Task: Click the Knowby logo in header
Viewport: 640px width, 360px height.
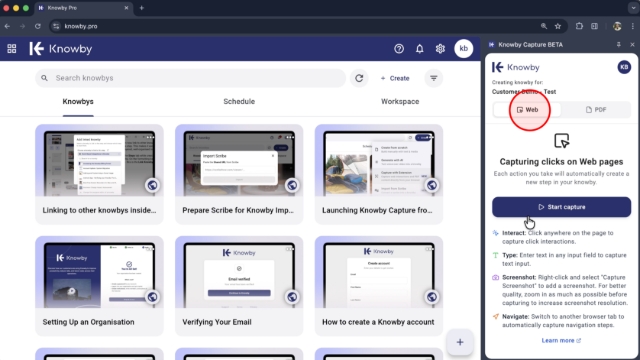Action: (x=61, y=49)
